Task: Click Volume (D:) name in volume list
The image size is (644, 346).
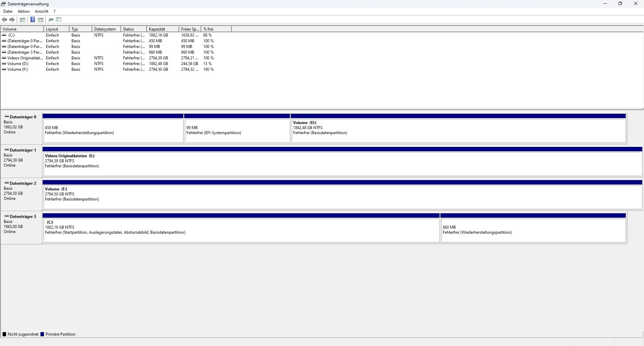Action: click(x=18, y=64)
